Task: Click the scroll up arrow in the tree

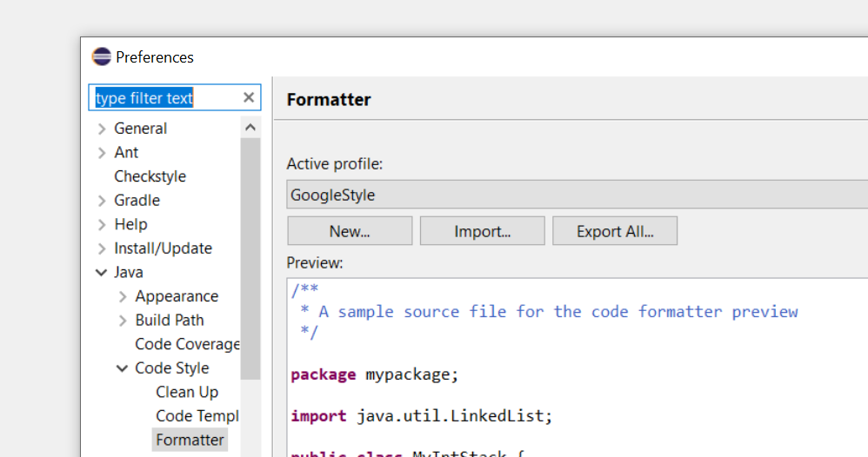Action: [x=250, y=128]
